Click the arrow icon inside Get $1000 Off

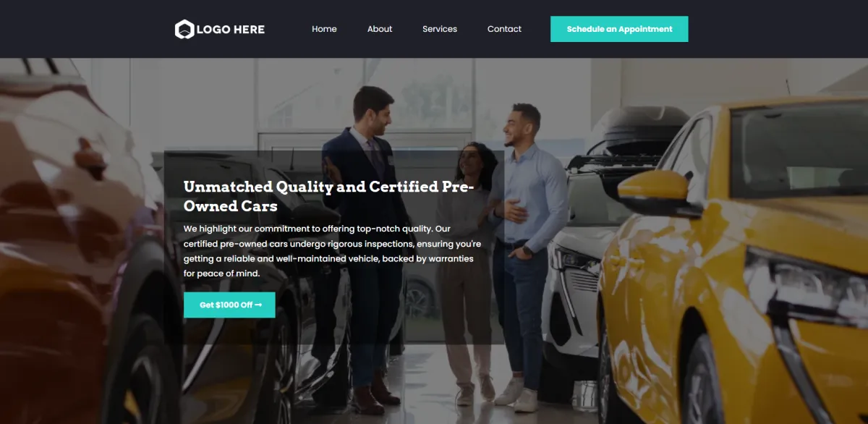click(258, 305)
